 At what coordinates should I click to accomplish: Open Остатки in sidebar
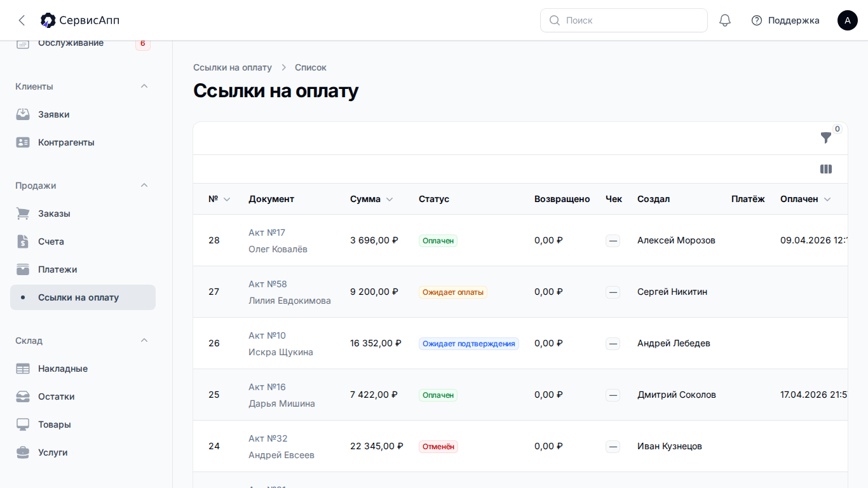coord(83,396)
